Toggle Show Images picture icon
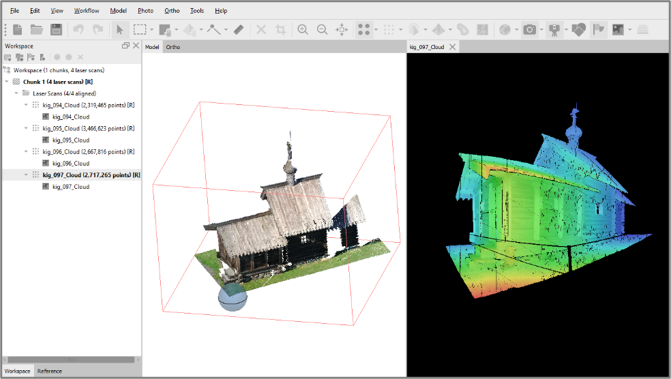This screenshot has height=379, width=671. point(618,30)
